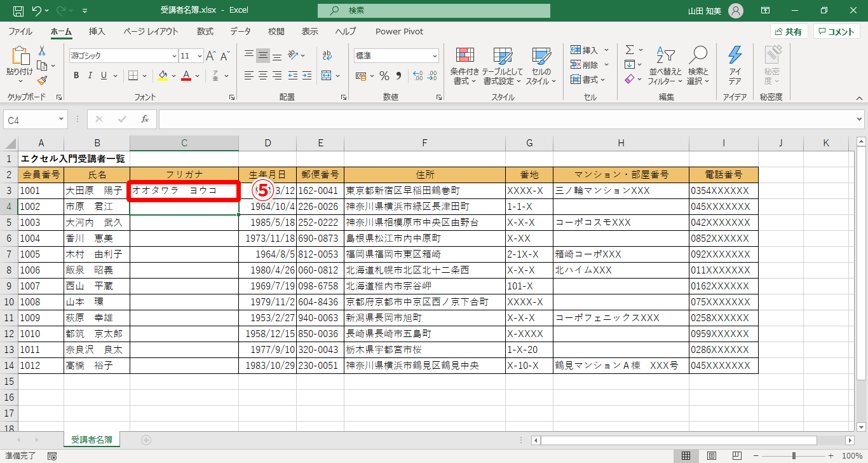Click the Copy icon in clipboard group
Screen dimensions: 868x463
[x=42, y=66]
